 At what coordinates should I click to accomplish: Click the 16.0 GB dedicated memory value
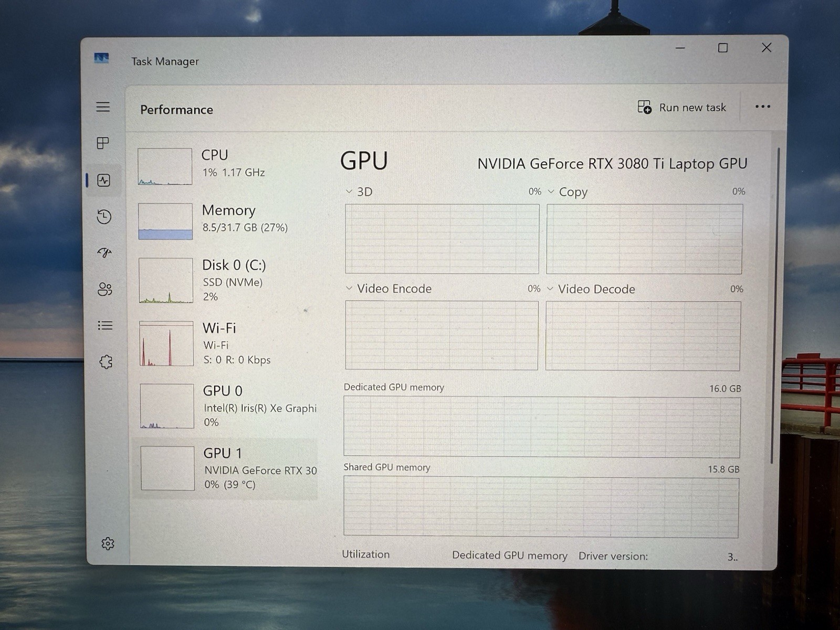(725, 388)
